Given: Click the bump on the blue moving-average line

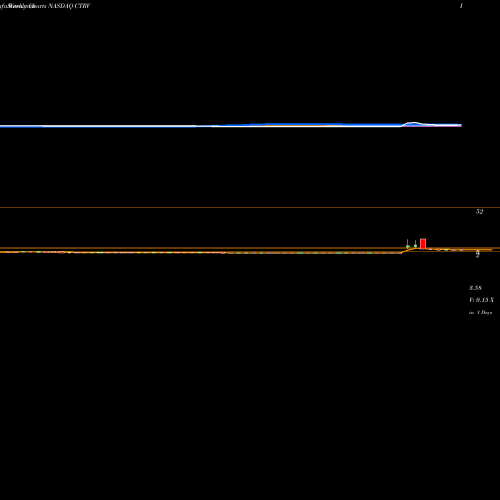Looking at the screenshot, I should [x=413, y=123].
